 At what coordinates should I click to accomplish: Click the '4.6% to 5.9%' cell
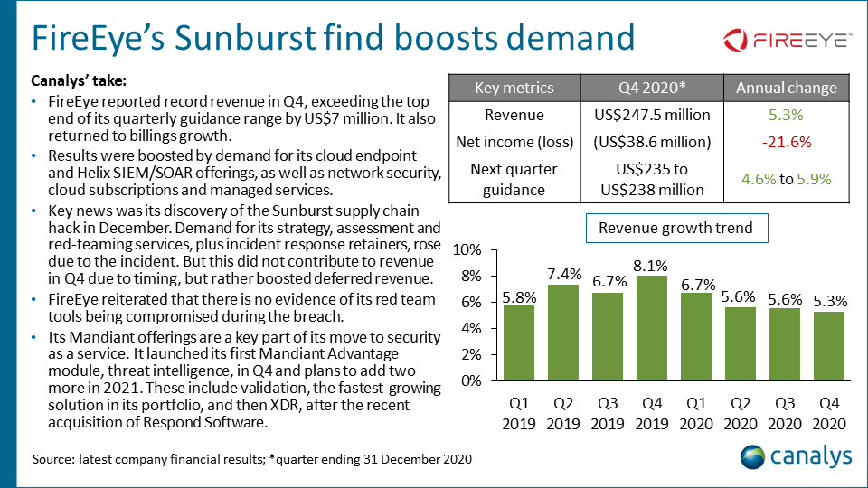pyautogui.click(x=786, y=179)
